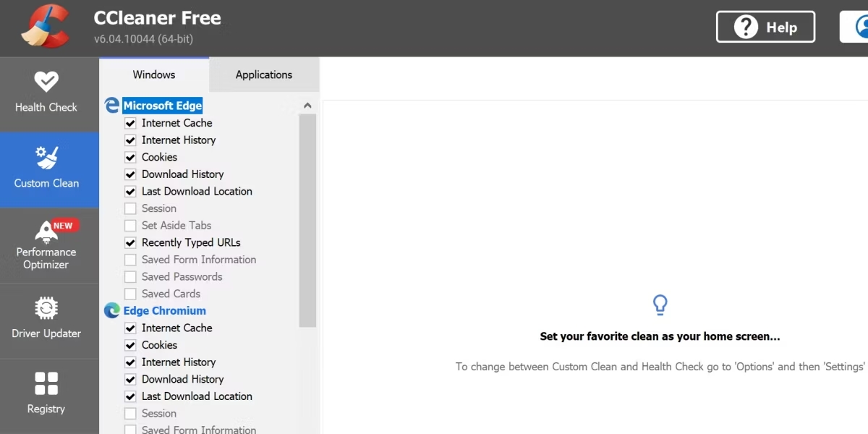The height and width of the screenshot is (434, 868).
Task: Enable Saved Passwords for Microsoft Edge
Action: (x=130, y=277)
